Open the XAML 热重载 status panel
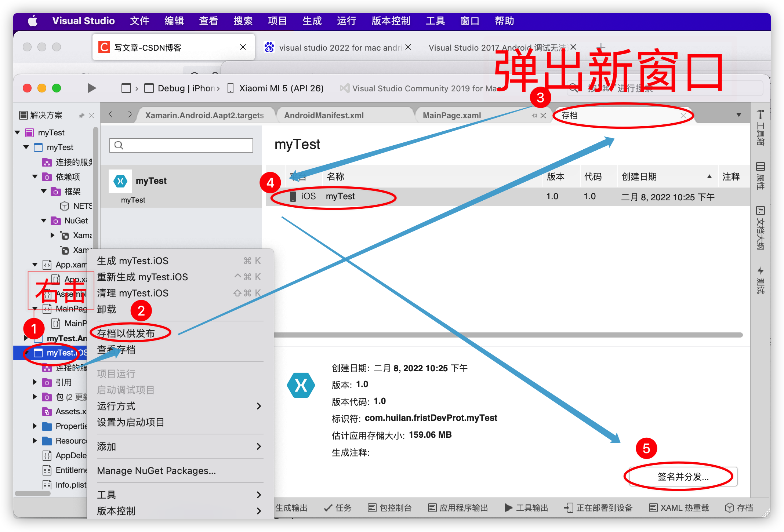The image size is (784, 532). click(679, 508)
